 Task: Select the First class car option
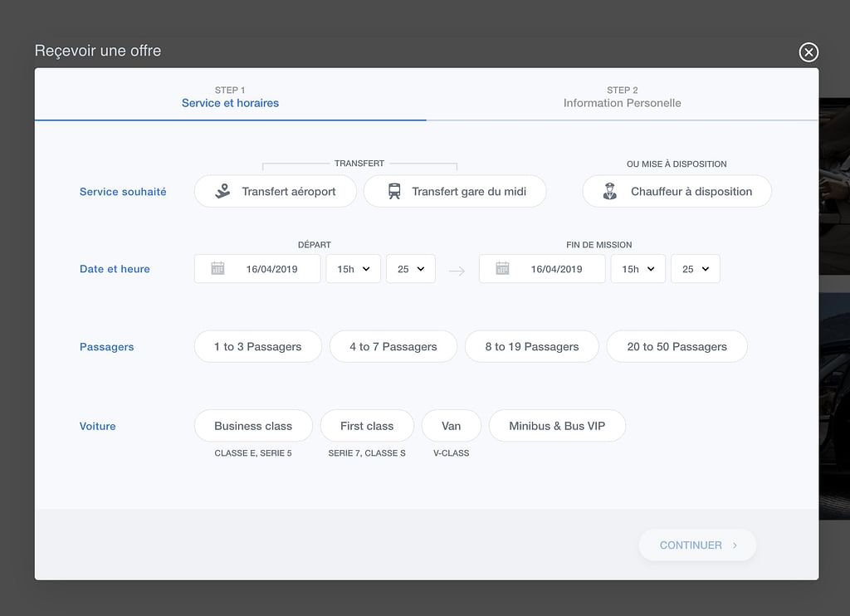coord(366,426)
